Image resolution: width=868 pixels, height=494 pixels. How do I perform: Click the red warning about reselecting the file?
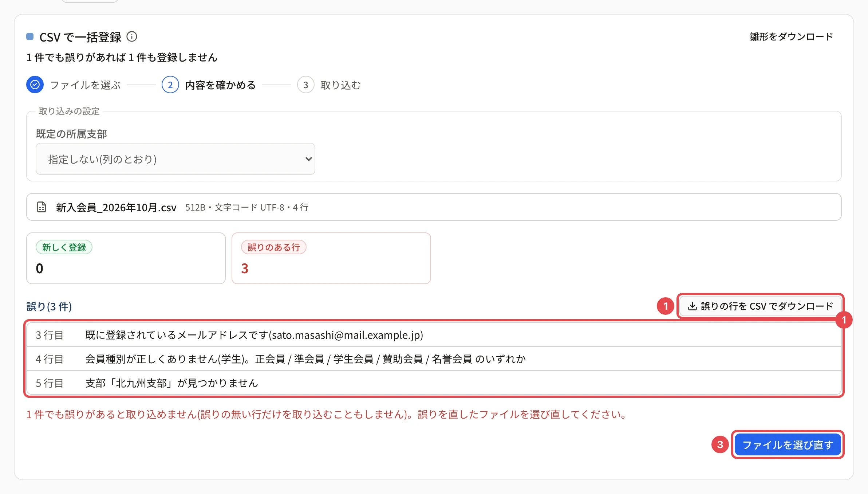pyautogui.click(x=327, y=414)
